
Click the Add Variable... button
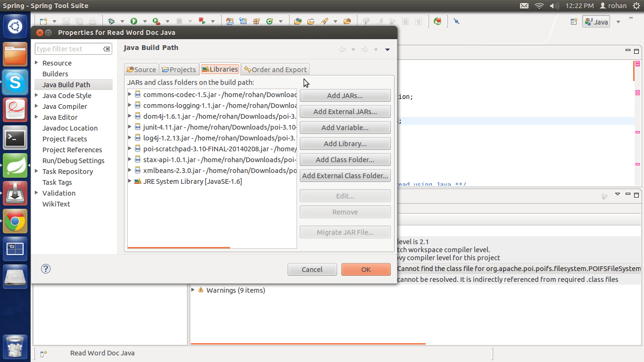345,128
